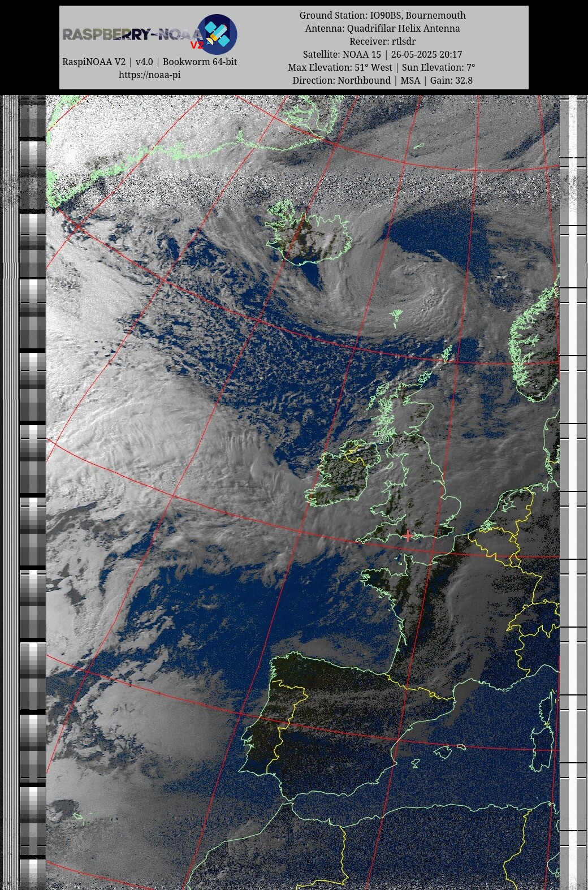Click the red ground station cross marker
This screenshot has width=588, height=890.
(x=408, y=535)
